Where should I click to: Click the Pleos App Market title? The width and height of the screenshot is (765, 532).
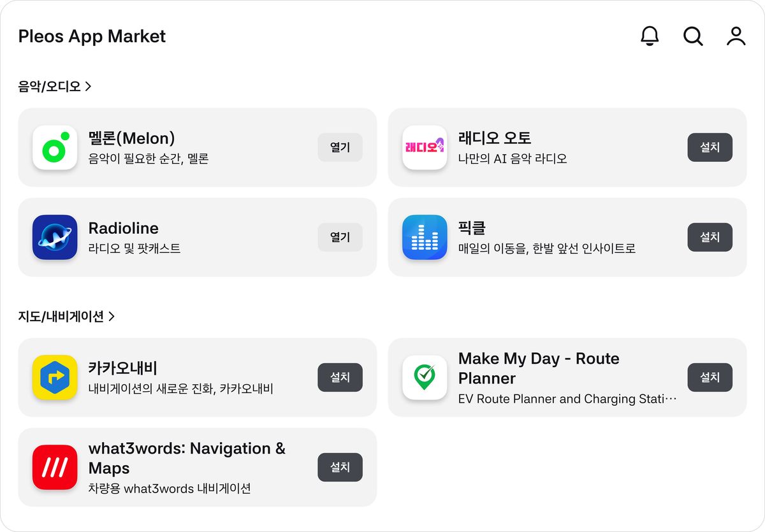tap(92, 36)
